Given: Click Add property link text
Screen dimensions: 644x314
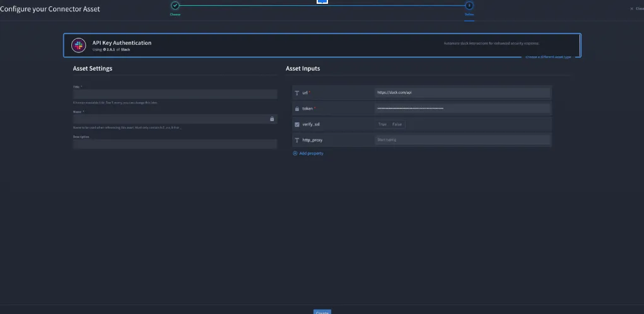Looking at the screenshot, I should [312, 153].
